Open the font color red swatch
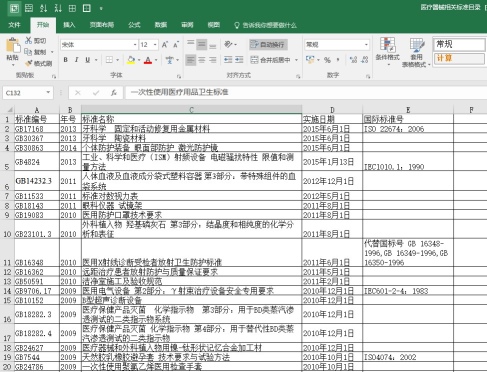The image size is (487, 372). click(x=148, y=60)
